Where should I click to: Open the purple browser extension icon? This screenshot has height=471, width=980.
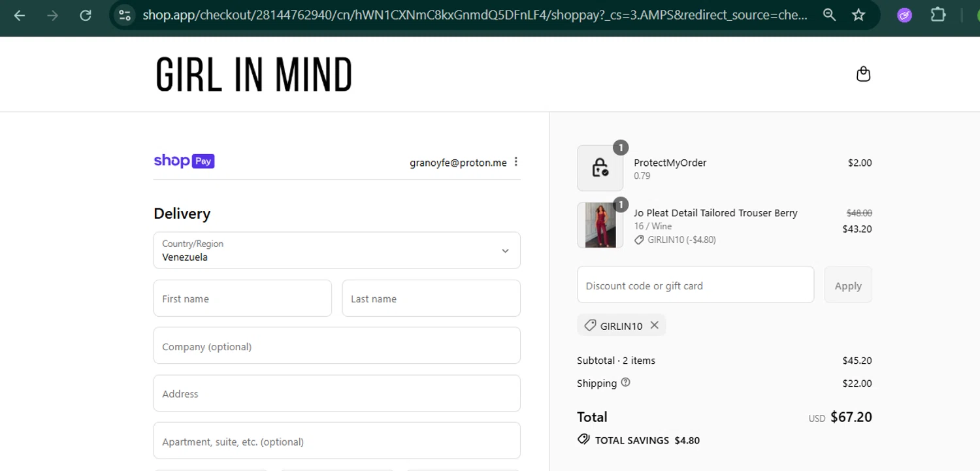click(x=904, y=15)
